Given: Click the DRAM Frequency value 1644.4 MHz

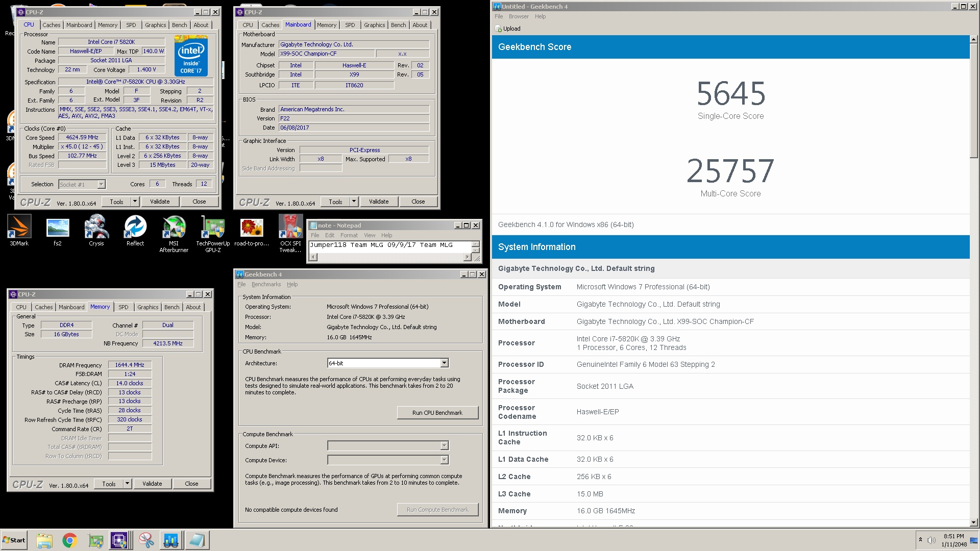Looking at the screenshot, I should (x=130, y=365).
